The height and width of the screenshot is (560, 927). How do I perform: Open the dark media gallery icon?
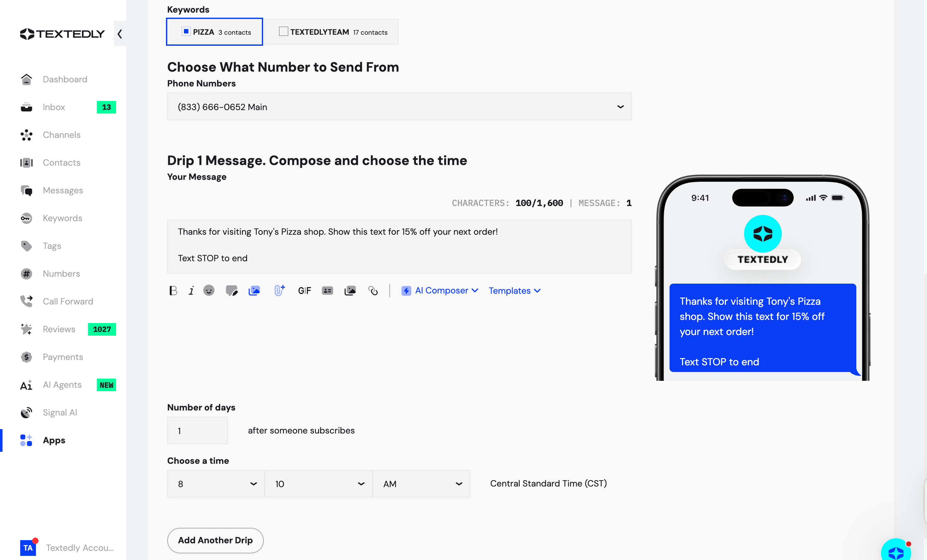(x=350, y=290)
